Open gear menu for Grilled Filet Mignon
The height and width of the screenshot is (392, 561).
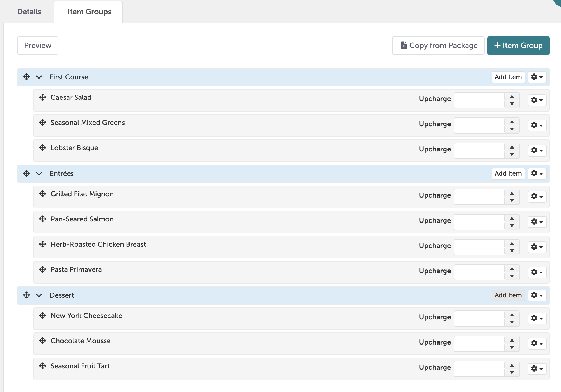tap(537, 197)
